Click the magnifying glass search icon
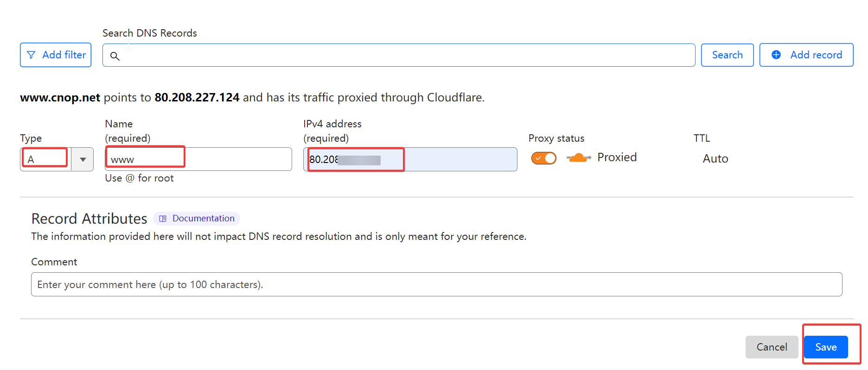This screenshot has height=370, width=868. coord(115,56)
